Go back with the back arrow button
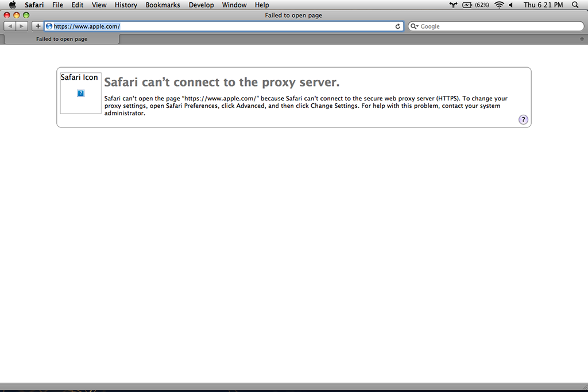 pos(10,26)
